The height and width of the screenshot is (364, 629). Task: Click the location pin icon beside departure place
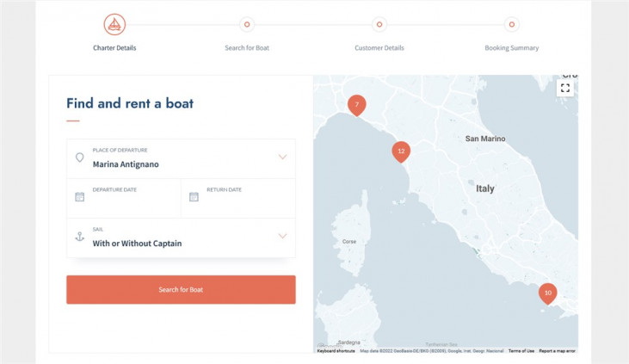pyautogui.click(x=80, y=157)
